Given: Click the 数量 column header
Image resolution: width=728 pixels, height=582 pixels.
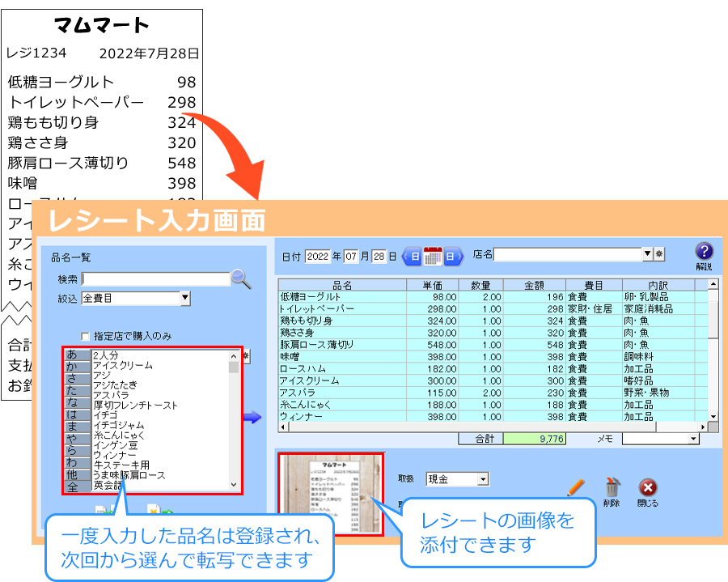Looking at the screenshot, I should pyautogui.click(x=480, y=285).
